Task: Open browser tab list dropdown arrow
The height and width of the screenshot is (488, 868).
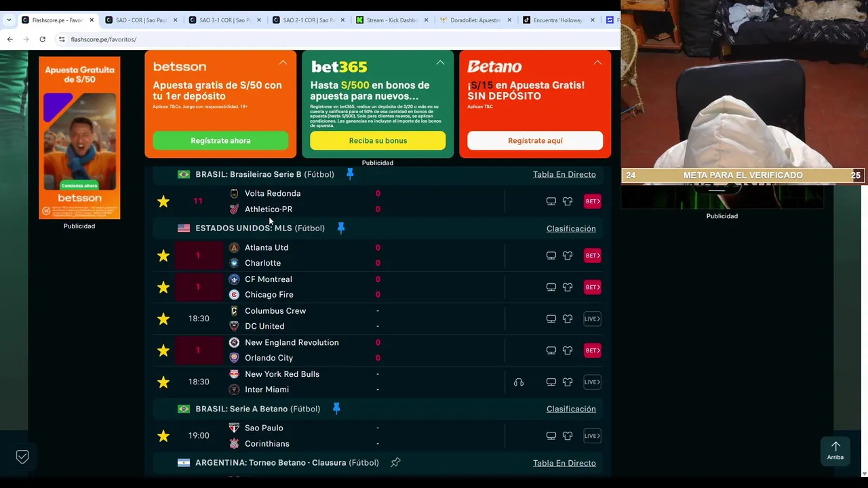Action: (8, 20)
